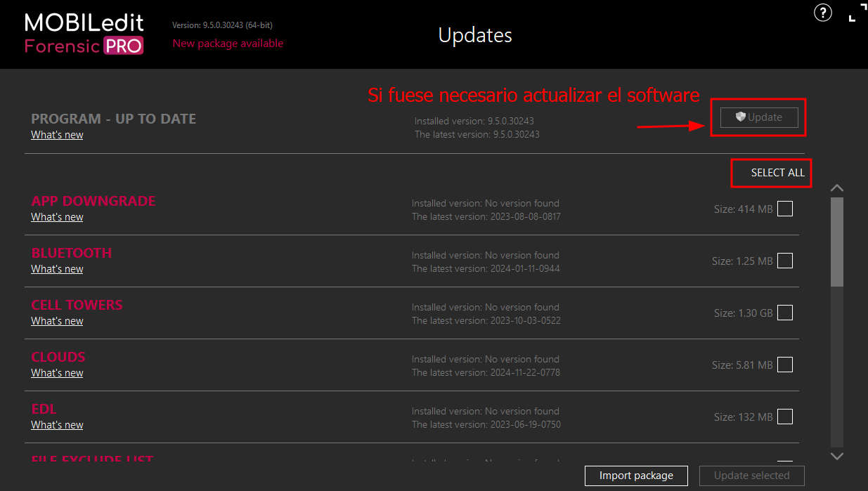This screenshot has height=491, width=868.
Task: Click the Update selected button
Action: (752, 476)
